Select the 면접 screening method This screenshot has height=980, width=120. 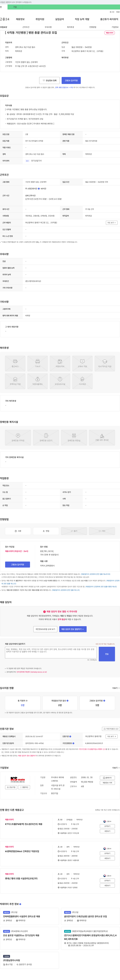coord(46,531)
